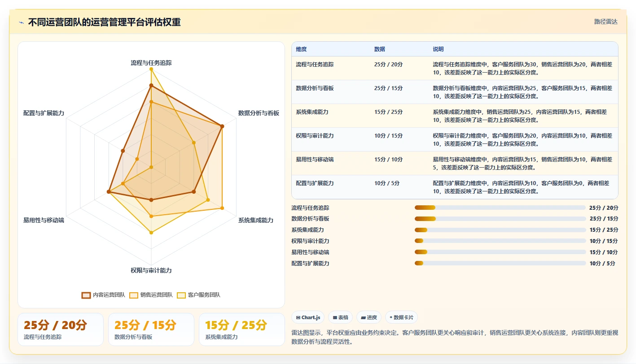636x364 pixels.
Task: Click the 流程与任务追踪 radar axis label
Action: pos(151,63)
